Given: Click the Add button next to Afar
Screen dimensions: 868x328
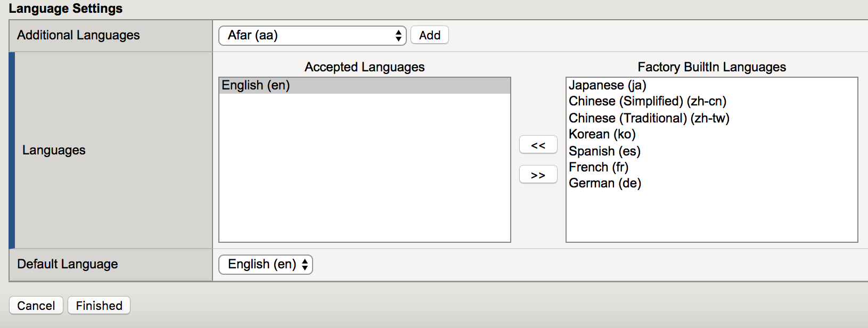Looking at the screenshot, I should [430, 35].
